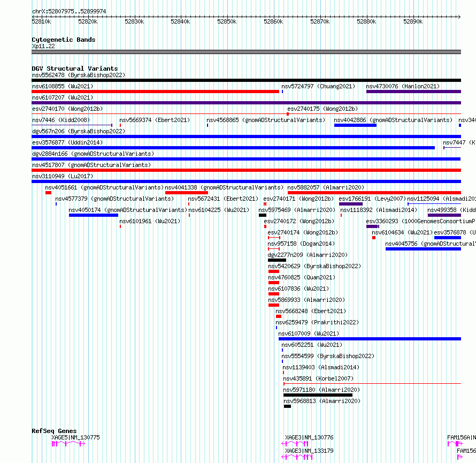Click the black nsv5971180 variant bar
Image resolution: width=476 pixels, height=463 pixels.
click(318, 395)
